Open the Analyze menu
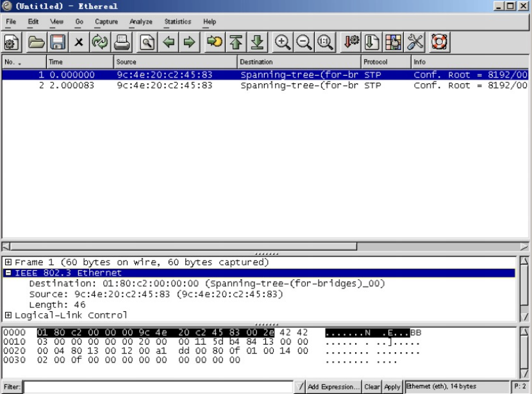 pos(141,22)
